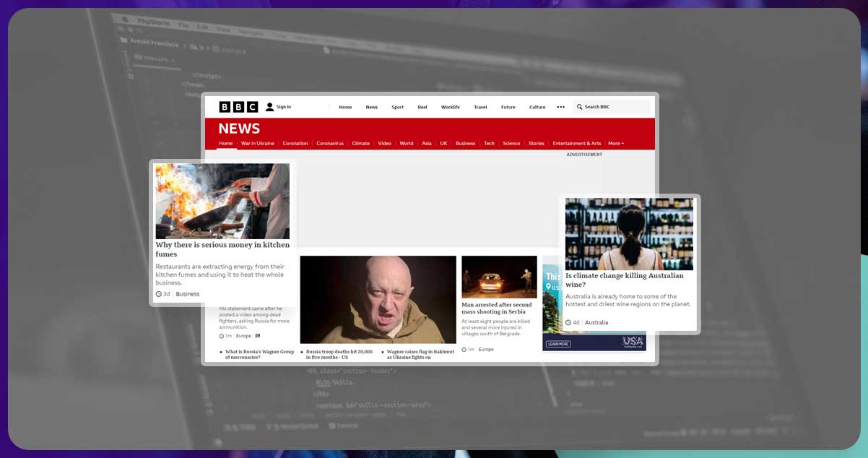Open Sport in top navigation
Viewport: 868px width, 458px height.
coord(398,107)
